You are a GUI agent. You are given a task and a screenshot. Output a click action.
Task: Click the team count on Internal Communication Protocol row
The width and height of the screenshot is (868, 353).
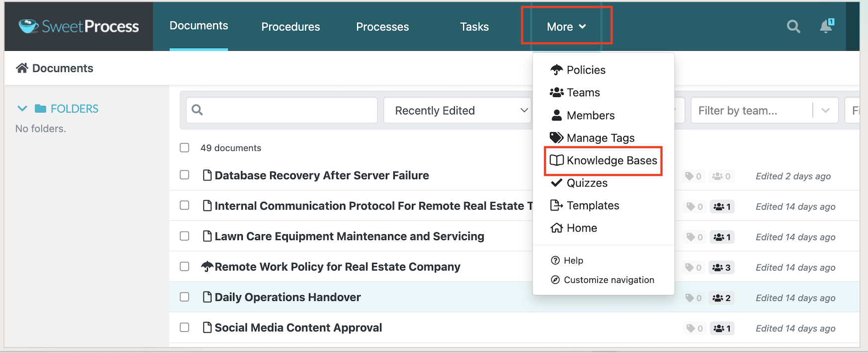(x=722, y=207)
